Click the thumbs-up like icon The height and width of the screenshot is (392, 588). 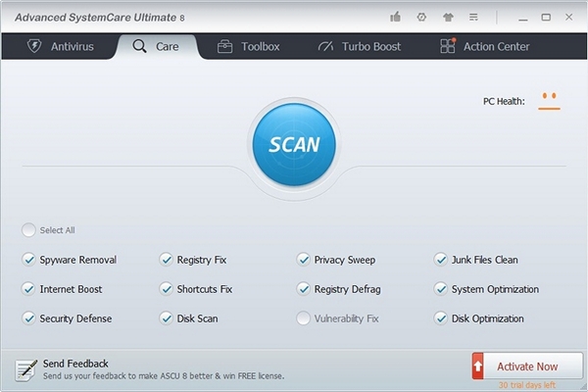[x=395, y=18]
